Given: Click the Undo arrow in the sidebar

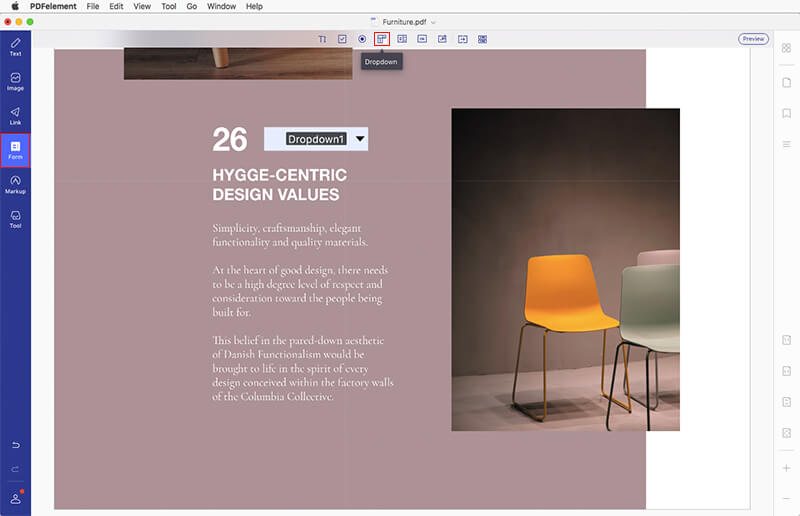Looking at the screenshot, I should point(15,444).
